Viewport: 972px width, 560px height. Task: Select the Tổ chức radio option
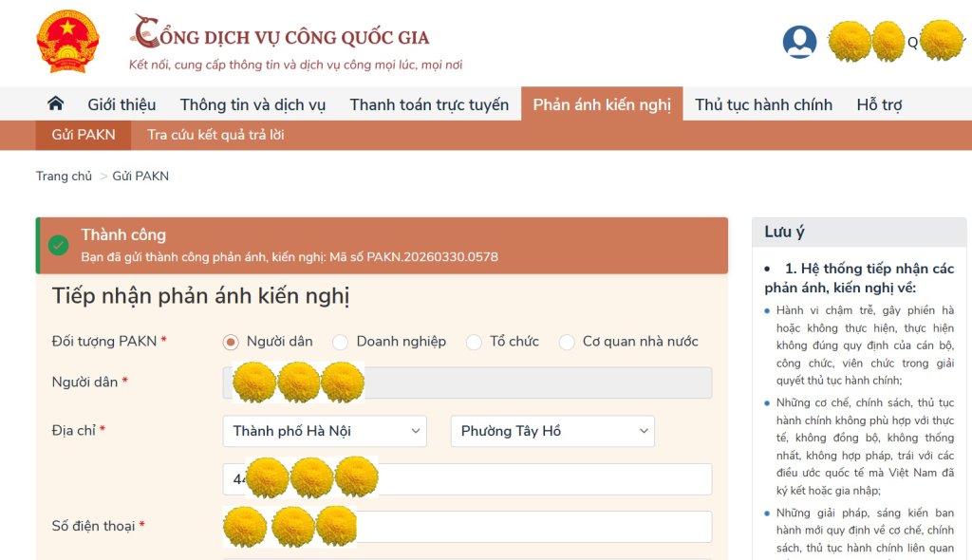(x=474, y=342)
